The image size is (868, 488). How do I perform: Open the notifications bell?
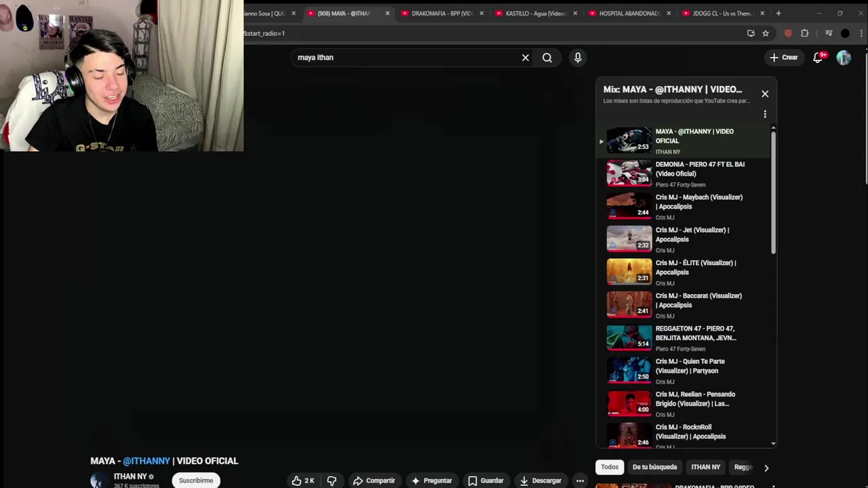(x=818, y=58)
